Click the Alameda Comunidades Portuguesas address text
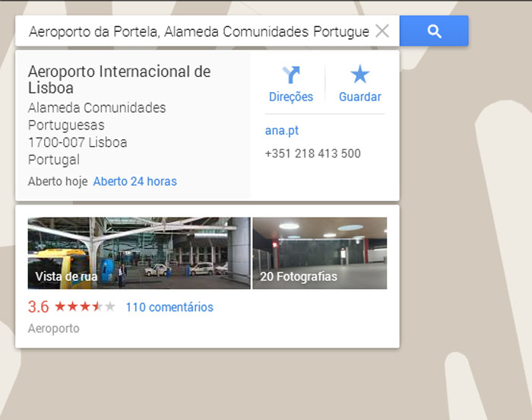 (97, 116)
